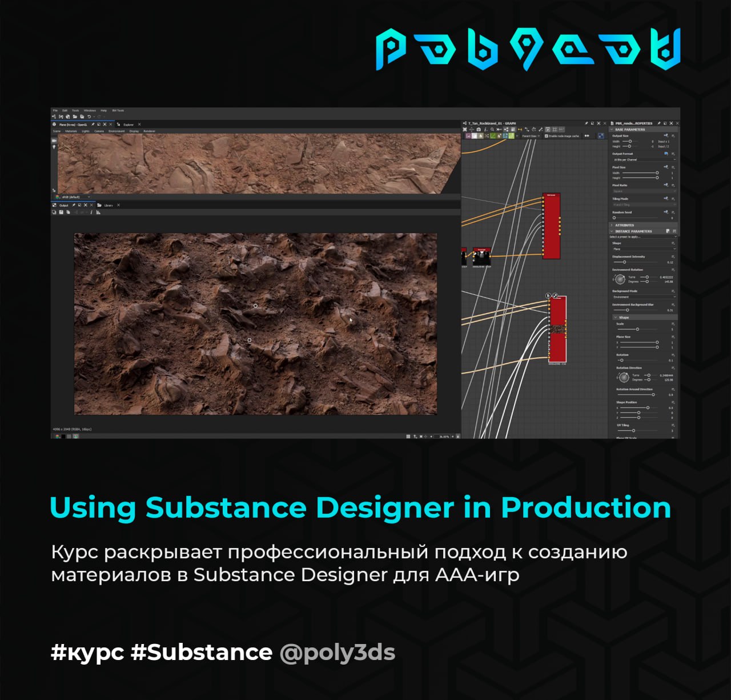This screenshot has width=731, height=700.
Task: Open the Tools menu
Action: pyautogui.click(x=75, y=111)
